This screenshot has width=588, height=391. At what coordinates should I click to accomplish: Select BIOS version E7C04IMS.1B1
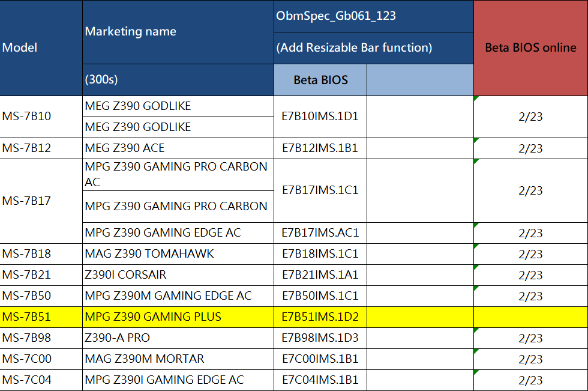point(320,380)
